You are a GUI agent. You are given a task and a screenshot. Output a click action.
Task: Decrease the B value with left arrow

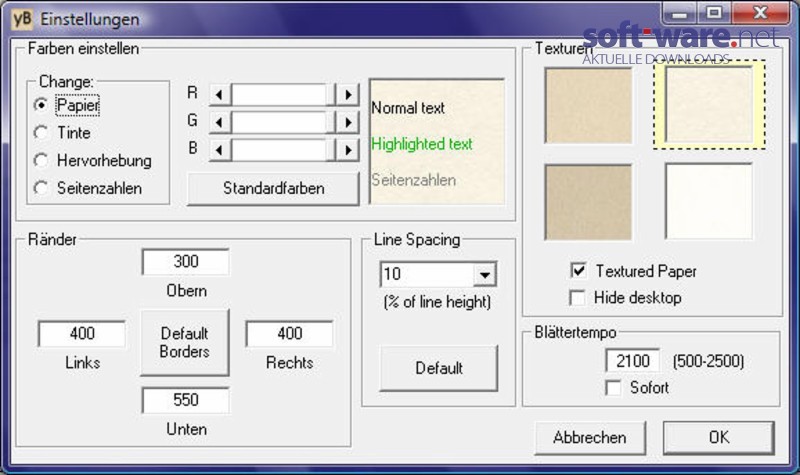coord(220,149)
